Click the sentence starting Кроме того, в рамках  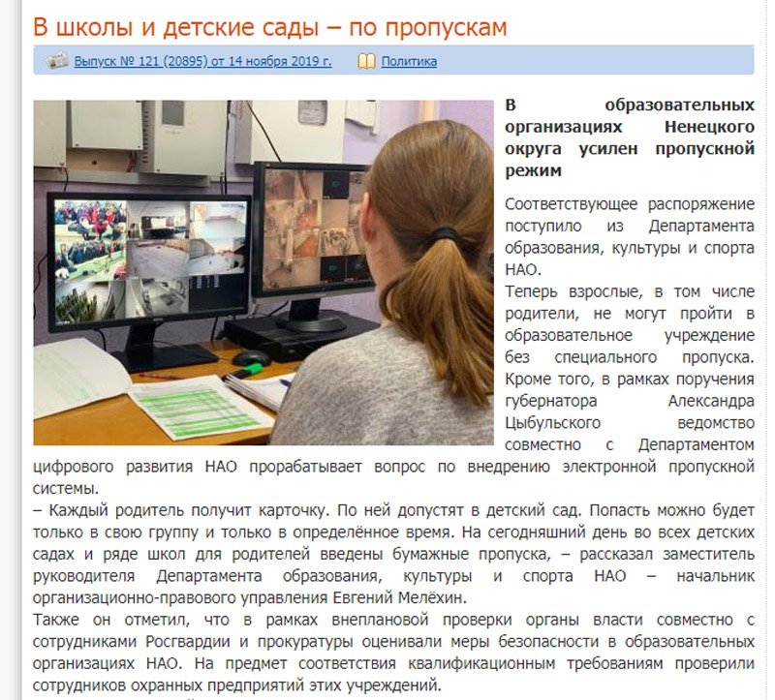tap(393, 434)
